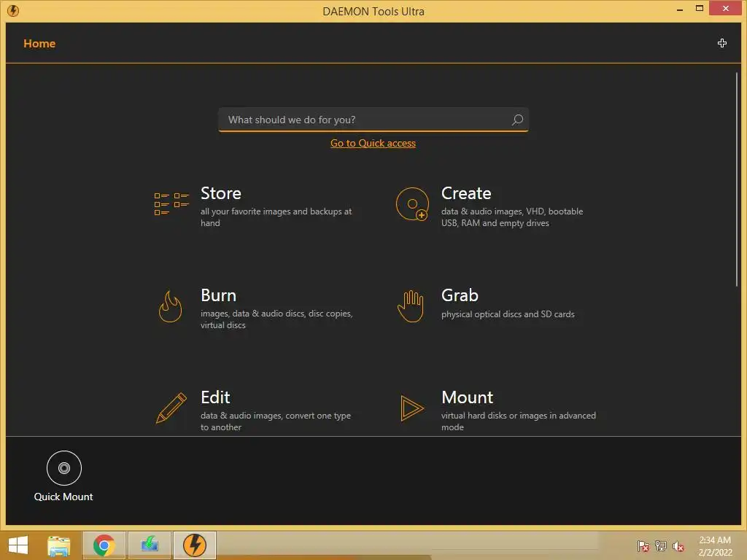Open the Mount section title
Image resolution: width=747 pixels, height=560 pixels.
click(467, 397)
